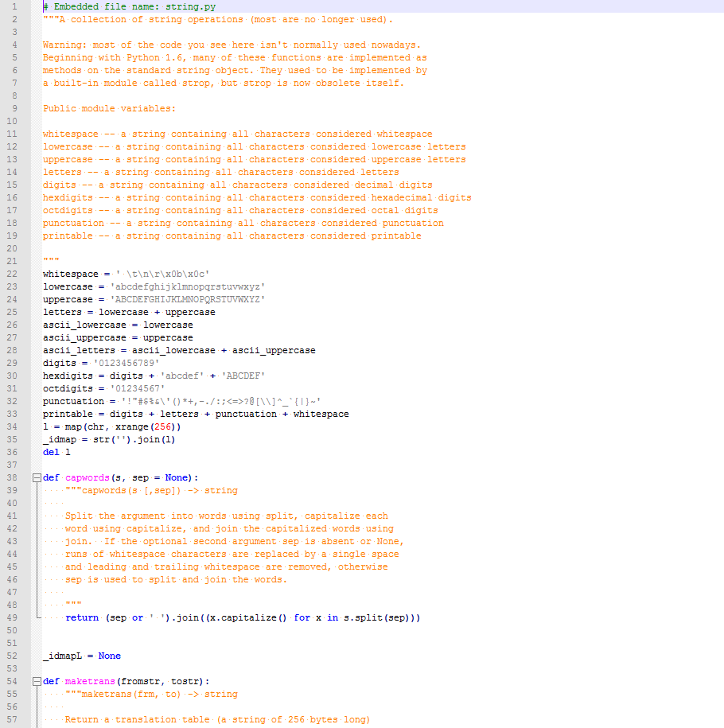Click the fold line connecting capwords function body
724x728 pixels.
pyautogui.click(x=35, y=549)
